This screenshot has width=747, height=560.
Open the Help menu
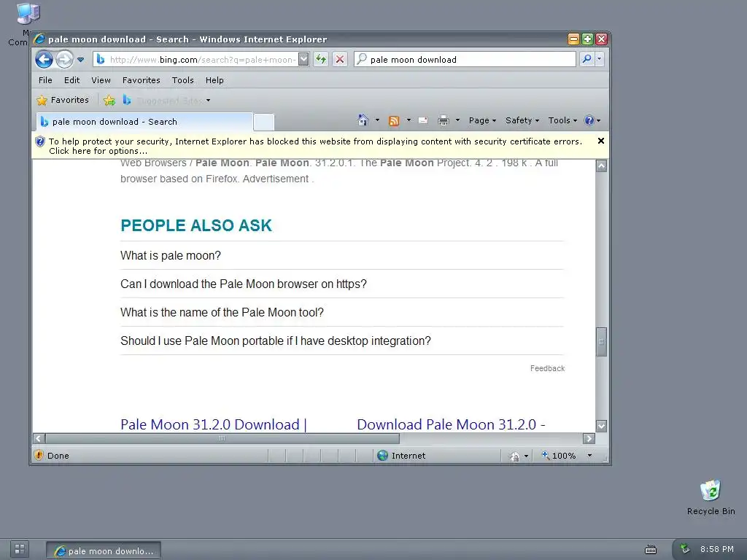pyautogui.click(x=214, y=80)
